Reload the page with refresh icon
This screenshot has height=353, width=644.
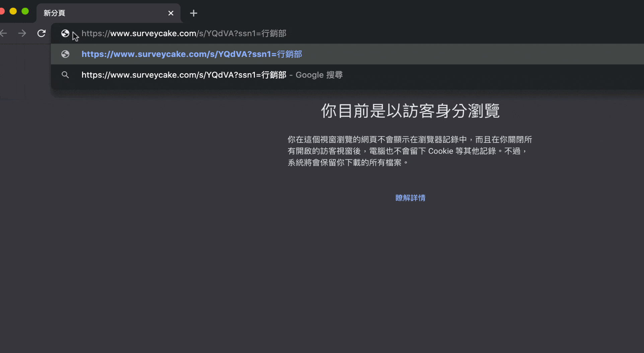point(41,33)
